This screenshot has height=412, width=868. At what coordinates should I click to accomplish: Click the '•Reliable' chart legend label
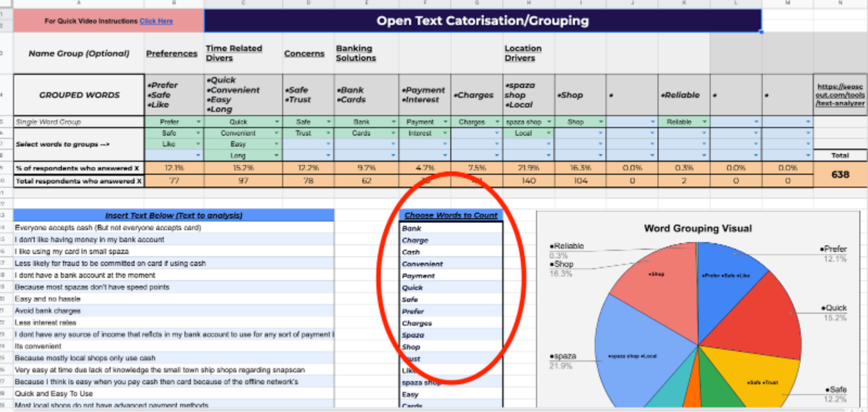click(x=567, y=246)
